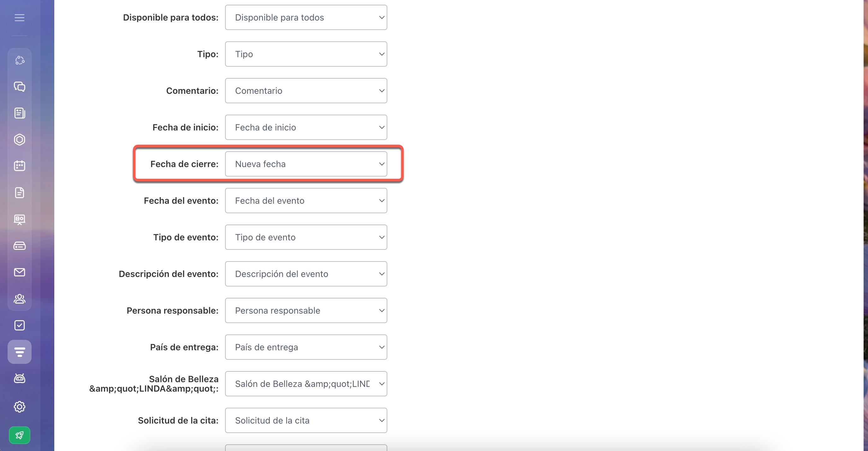
Task: Open the Persona responsable dropdown
Action: point(306,310)
